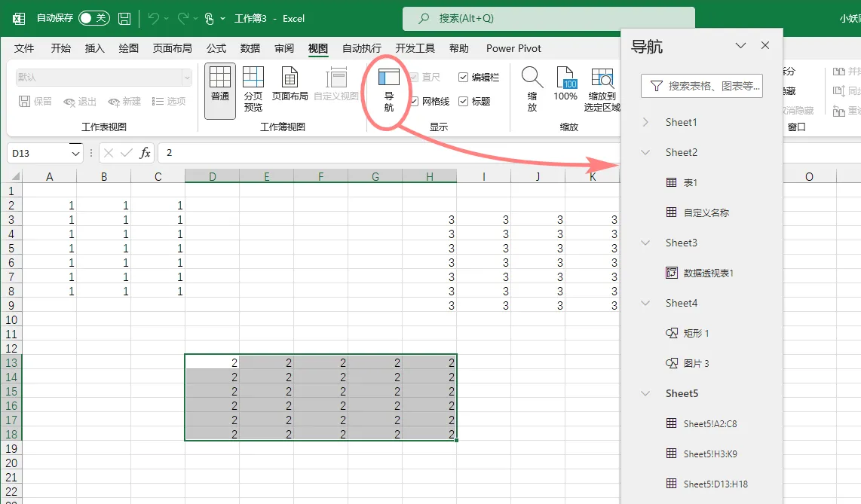Click the Name Box showing D13
Screen dimensions: 861x504
tap(39, 153)
